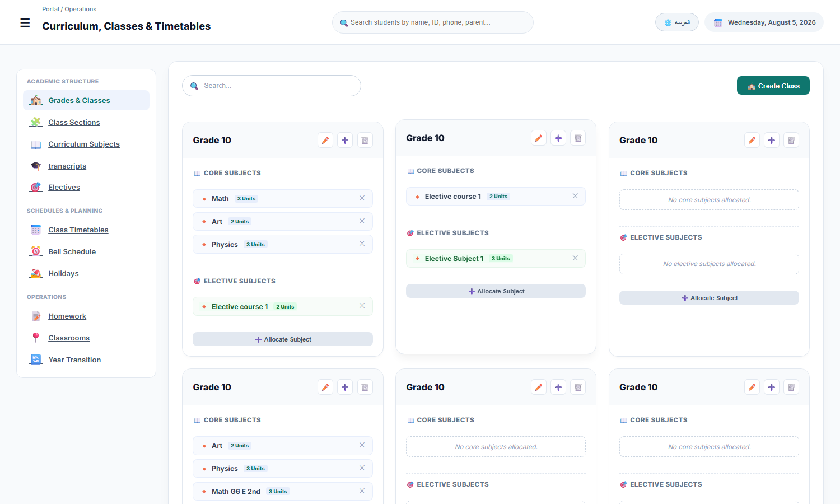Click Allocate Subject below green Elective course 1

pos(283,339)
